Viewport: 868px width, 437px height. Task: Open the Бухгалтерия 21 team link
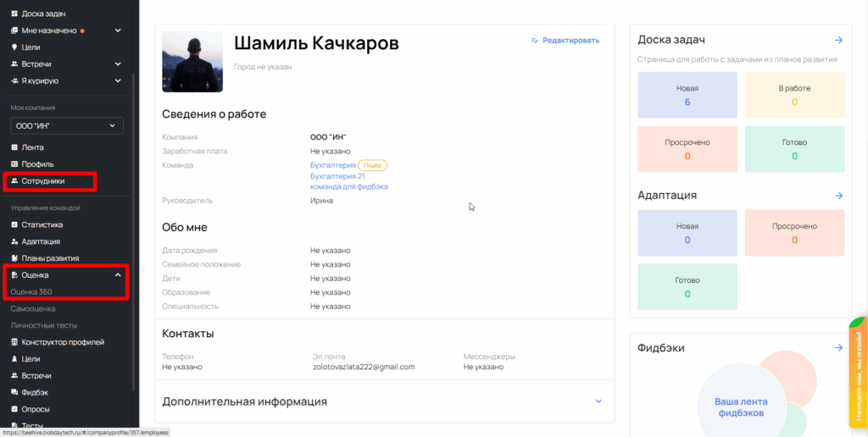point(337,176)
